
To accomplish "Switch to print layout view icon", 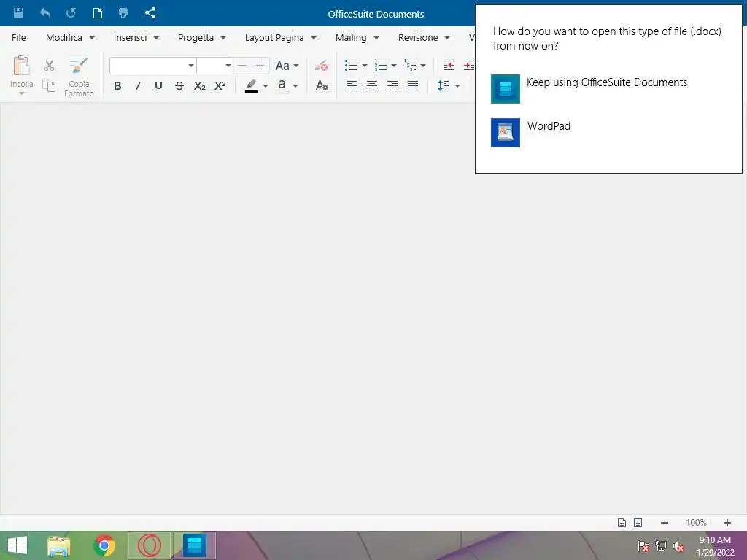I will click(x=622, y=523).
